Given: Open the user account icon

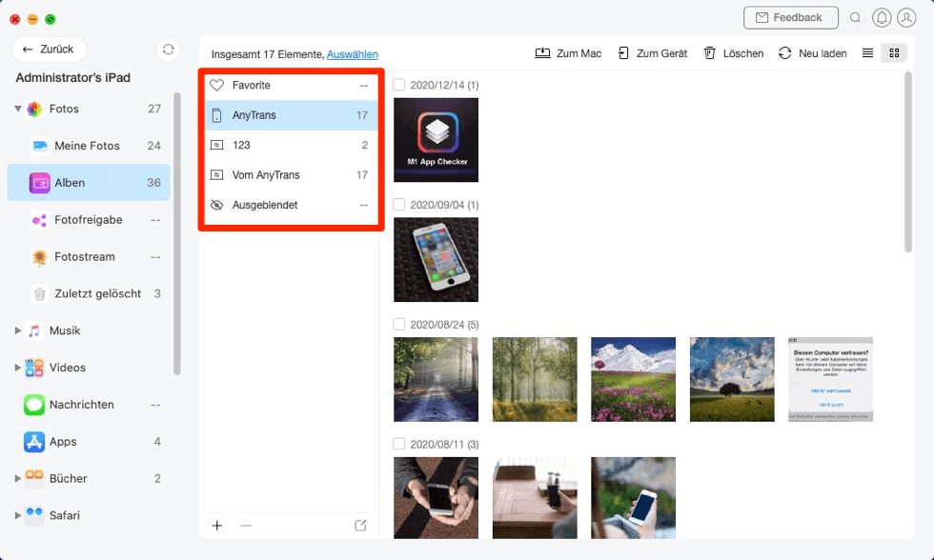Looking at the screenshot, I should (905, 18).
